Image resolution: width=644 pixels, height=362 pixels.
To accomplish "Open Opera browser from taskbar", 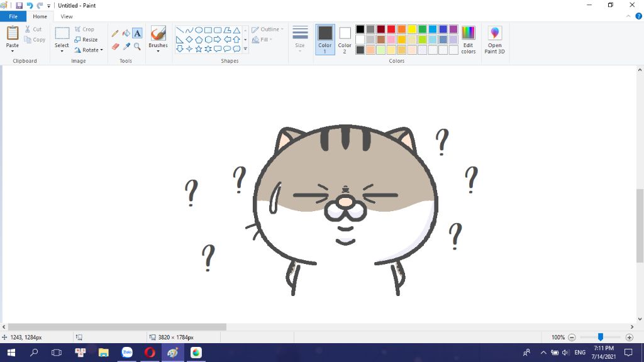I will (150, 353).
